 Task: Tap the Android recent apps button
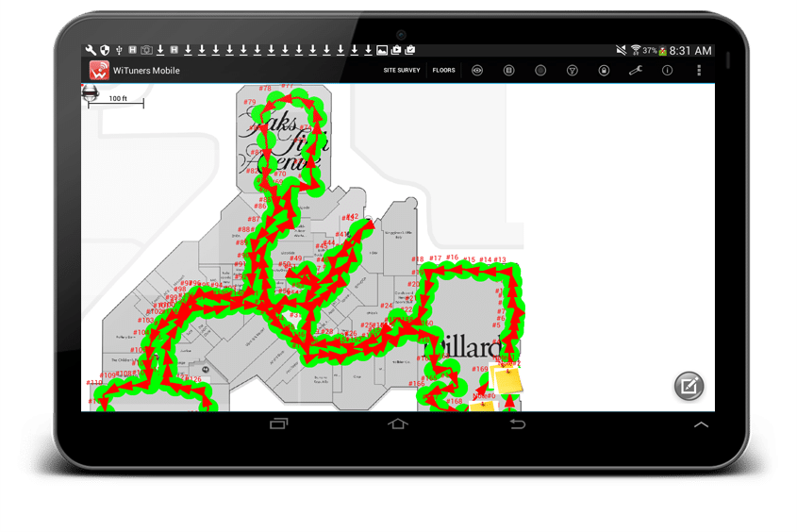point(278,424)
